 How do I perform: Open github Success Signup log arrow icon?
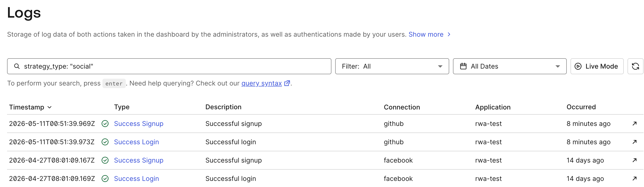(x=635, y=124)
